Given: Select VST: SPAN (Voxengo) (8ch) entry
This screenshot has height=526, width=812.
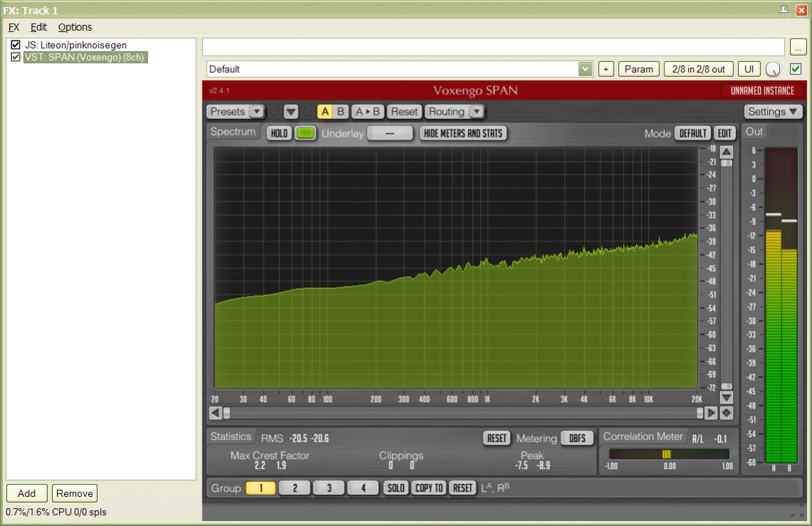Looking at the screenshot, I should tap(85, 57).
